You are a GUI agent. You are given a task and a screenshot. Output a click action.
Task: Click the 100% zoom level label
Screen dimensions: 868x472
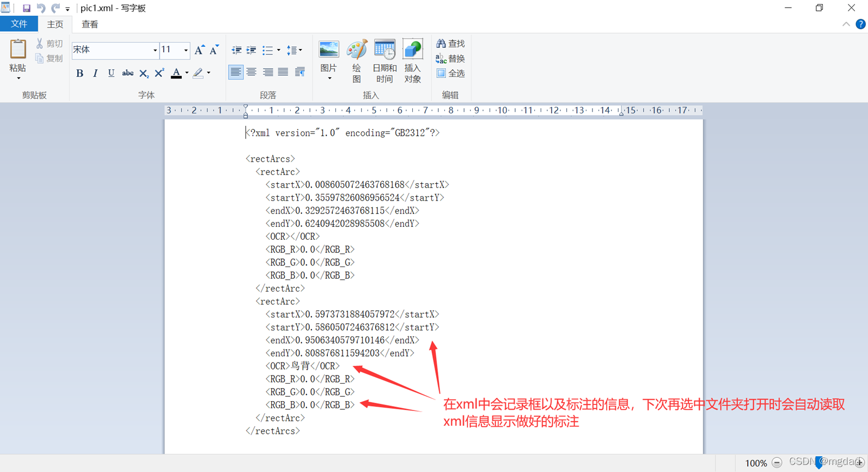pyautogui.click(x=756, y=463)
